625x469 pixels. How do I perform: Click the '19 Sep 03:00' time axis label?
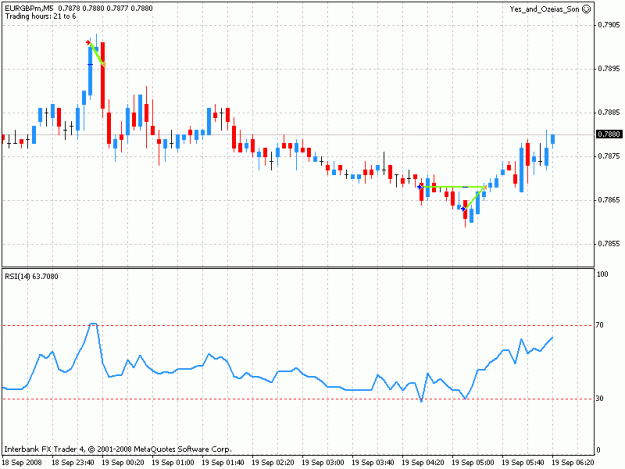pos(323,462)
